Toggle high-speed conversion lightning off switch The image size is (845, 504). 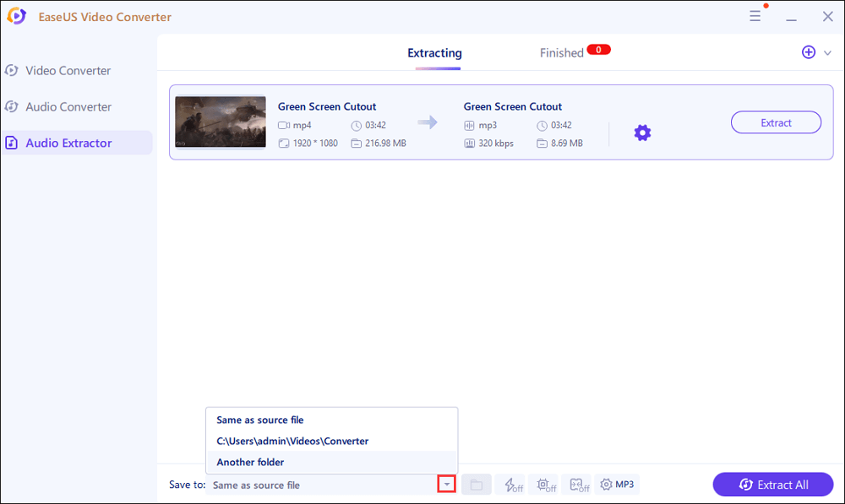(x=514, y=485)
